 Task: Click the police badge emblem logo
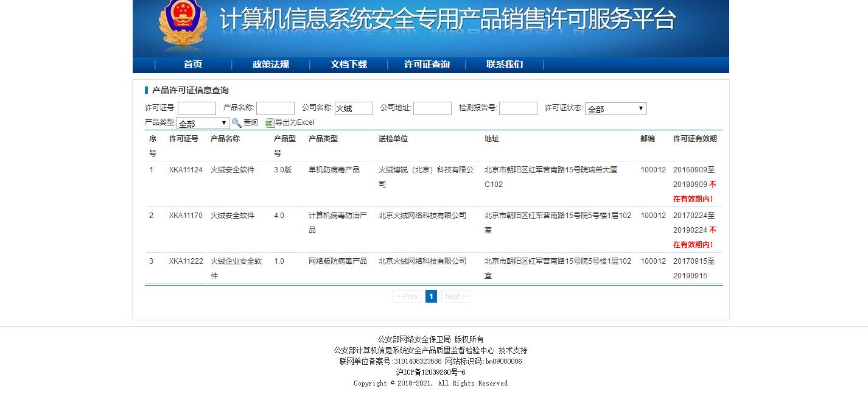click(x=183, y=23)
